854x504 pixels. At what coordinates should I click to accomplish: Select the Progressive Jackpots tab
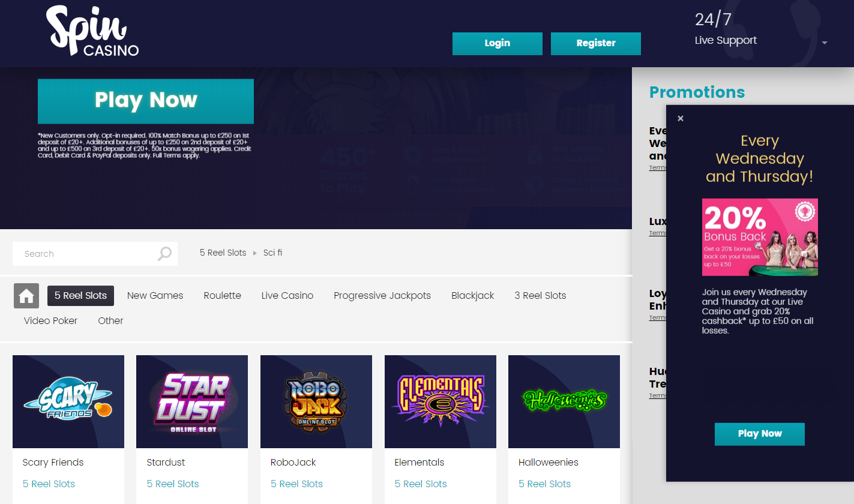click(382, 295)
